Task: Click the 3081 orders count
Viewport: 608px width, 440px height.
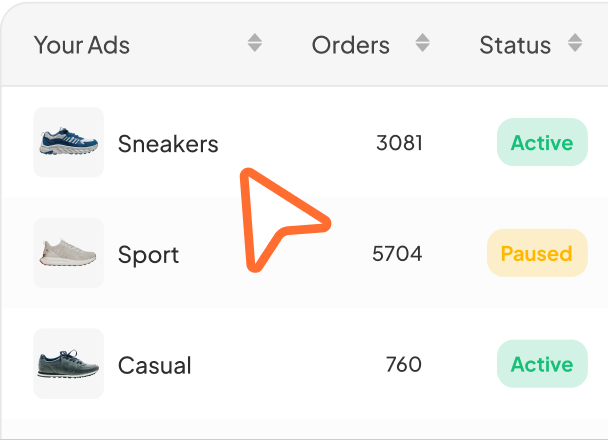Action: (399, 143)
